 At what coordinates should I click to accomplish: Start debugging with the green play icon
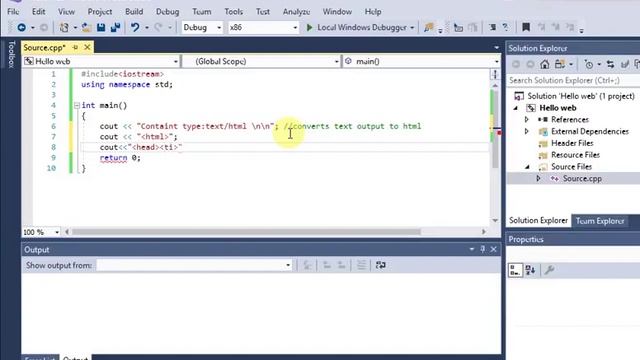[x=309, y=27]
